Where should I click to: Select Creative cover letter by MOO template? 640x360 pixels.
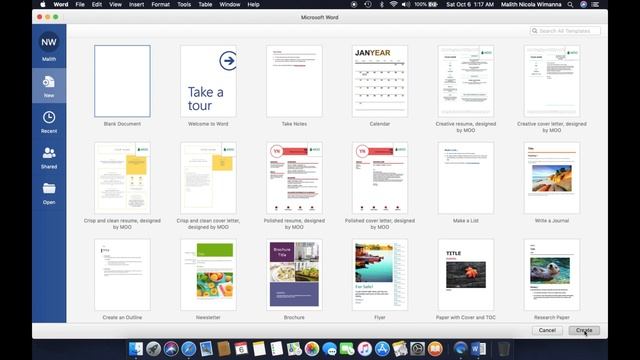pyautogui.click(x=552, y=81)
